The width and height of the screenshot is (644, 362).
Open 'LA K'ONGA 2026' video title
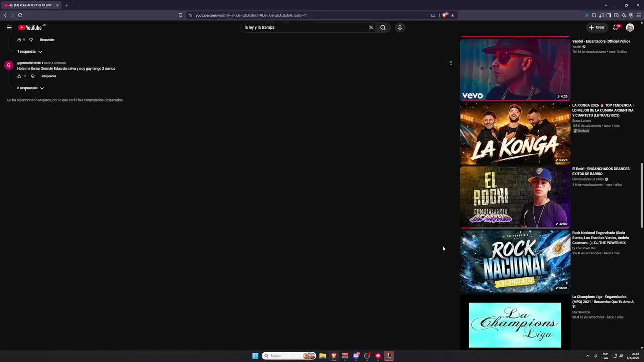(603, 110)
